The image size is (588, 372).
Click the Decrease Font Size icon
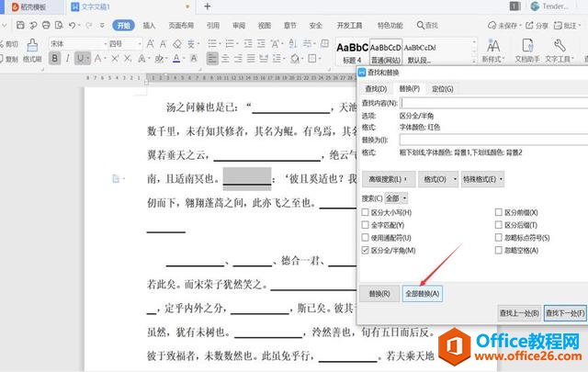[164, 44]
